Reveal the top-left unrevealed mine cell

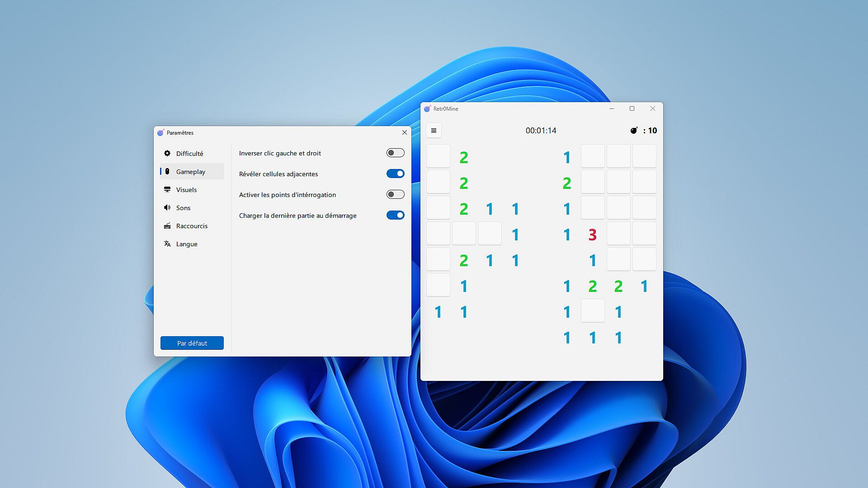pyautogui.click(x=438, y=156)
